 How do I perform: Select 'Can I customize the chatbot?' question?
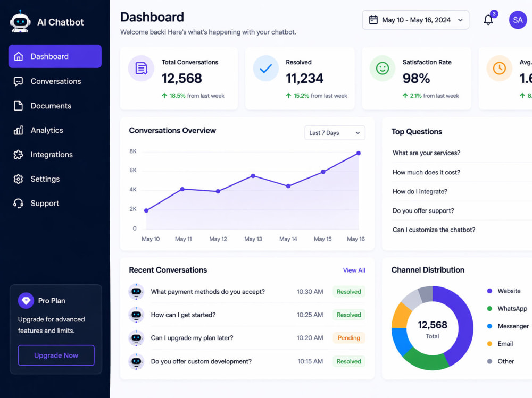(x=434, y=230)
